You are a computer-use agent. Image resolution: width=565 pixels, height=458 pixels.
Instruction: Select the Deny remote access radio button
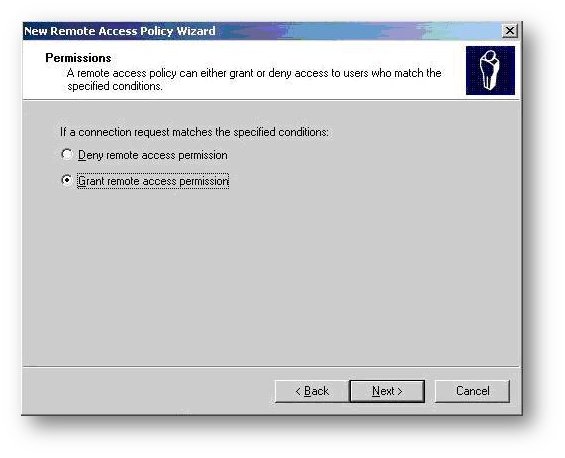click(67, 154)
